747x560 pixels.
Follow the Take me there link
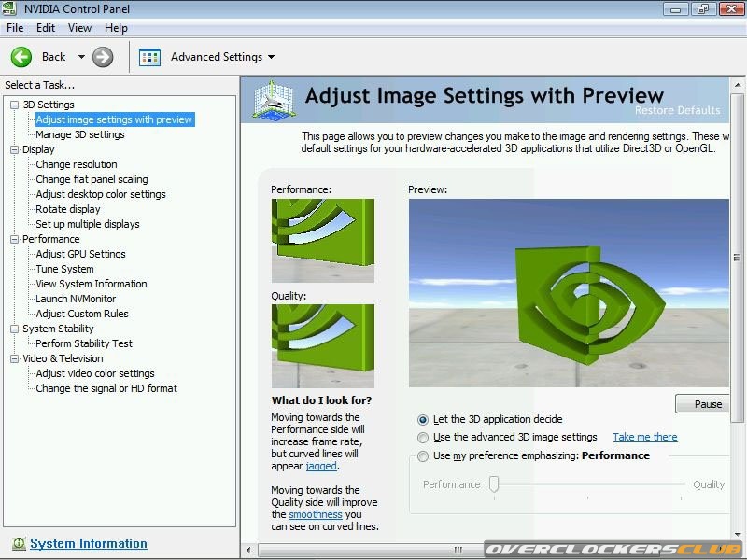[644, 437]
